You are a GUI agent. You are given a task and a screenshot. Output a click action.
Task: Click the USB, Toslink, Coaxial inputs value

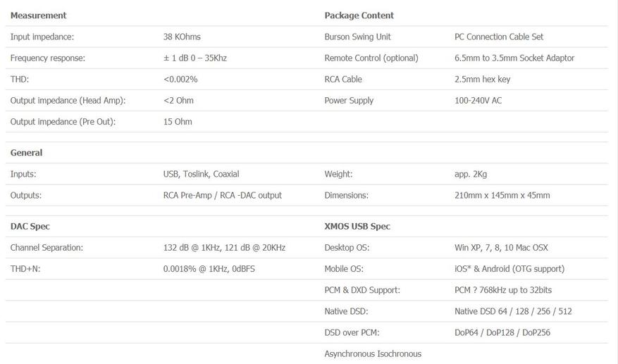(201, 174)
